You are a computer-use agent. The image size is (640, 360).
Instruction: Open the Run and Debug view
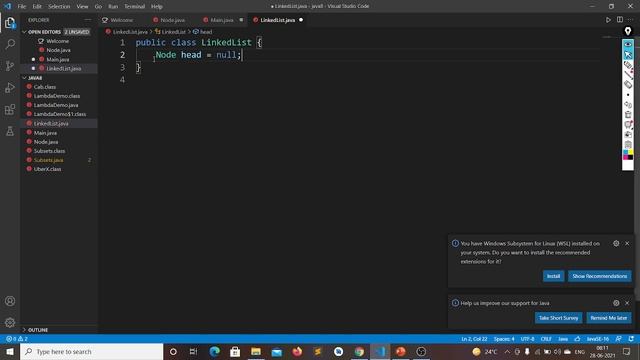[x=10, y=87]
